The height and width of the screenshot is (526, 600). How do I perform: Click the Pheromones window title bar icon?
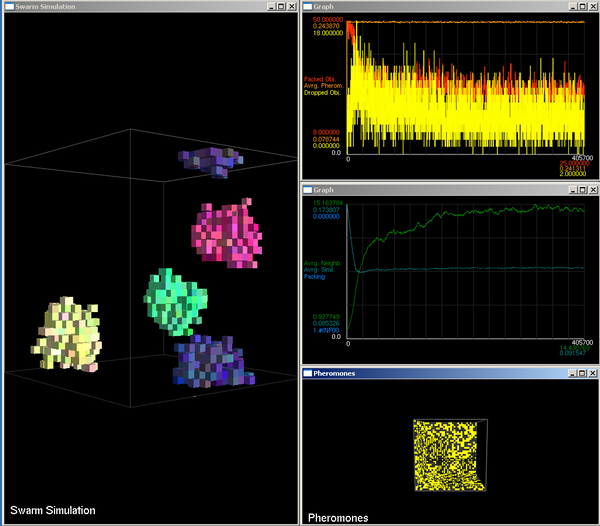click(x=309, y=374)
